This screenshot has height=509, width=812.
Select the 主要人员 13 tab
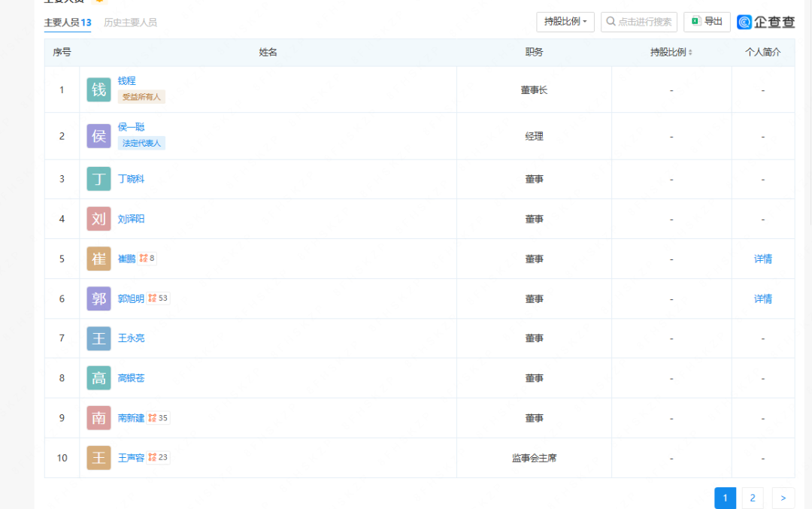pos(68,23)
